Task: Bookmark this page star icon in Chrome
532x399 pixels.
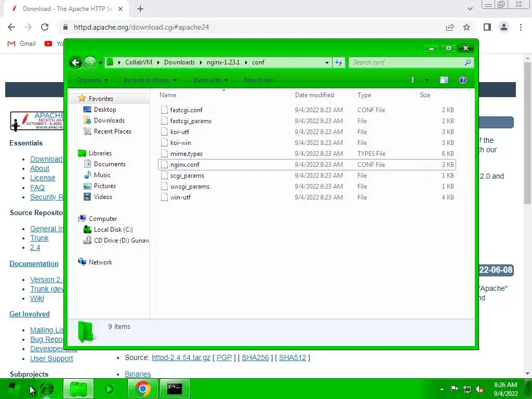Action: pos(467,27)
